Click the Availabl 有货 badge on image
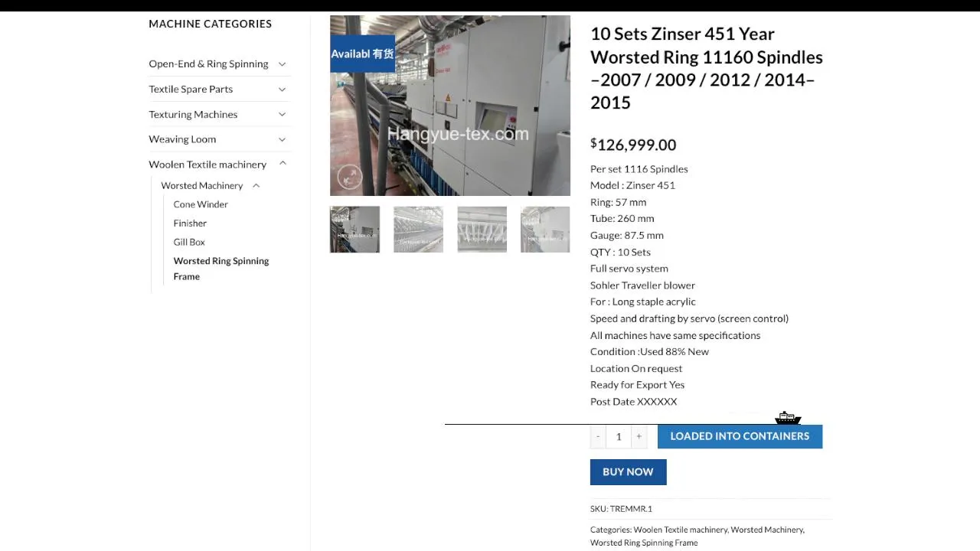 tap(362, 54)
